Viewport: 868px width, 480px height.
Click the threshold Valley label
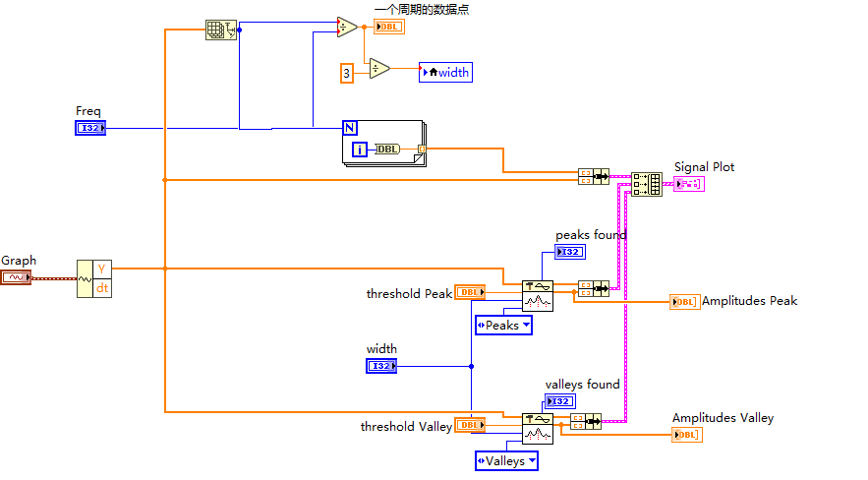[x=406, y=426]
